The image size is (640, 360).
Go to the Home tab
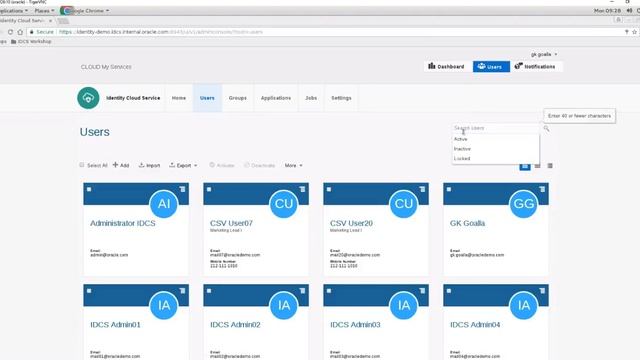tap(179, 98)
